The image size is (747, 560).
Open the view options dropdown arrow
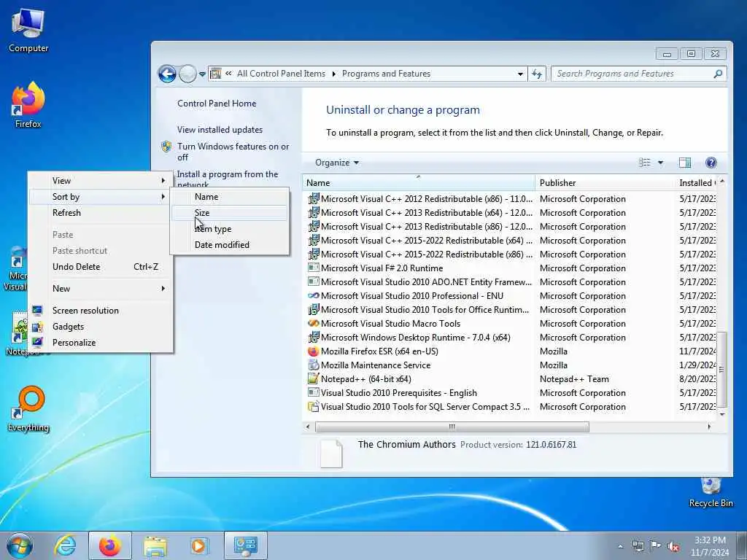coord(660,163)
